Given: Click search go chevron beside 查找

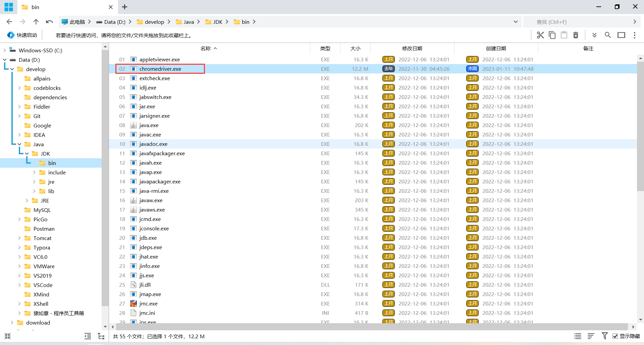Looking at the screenshot, I should [635, 22].
